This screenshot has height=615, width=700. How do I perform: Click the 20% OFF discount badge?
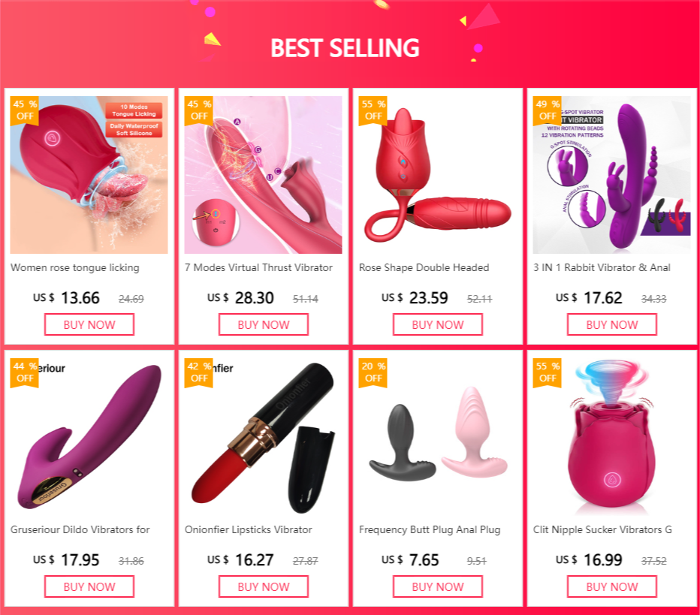pos(373,372)
